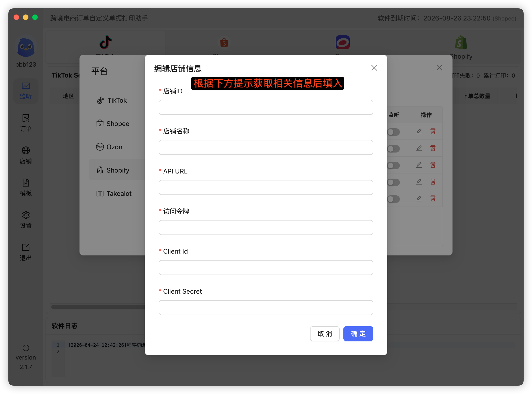Open the 店铺 globe sidebar section
Screen dimensions: 532x394
tap(26, 156)
